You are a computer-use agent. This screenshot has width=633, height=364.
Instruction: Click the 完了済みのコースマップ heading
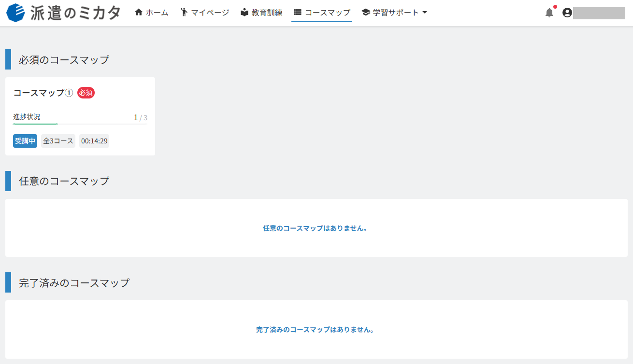[74, 282]
